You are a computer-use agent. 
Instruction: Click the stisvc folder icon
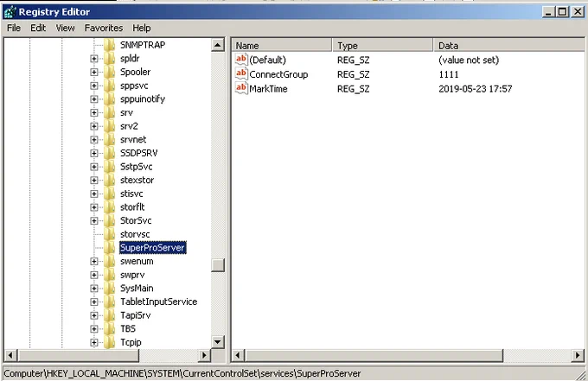pos(109,194)
